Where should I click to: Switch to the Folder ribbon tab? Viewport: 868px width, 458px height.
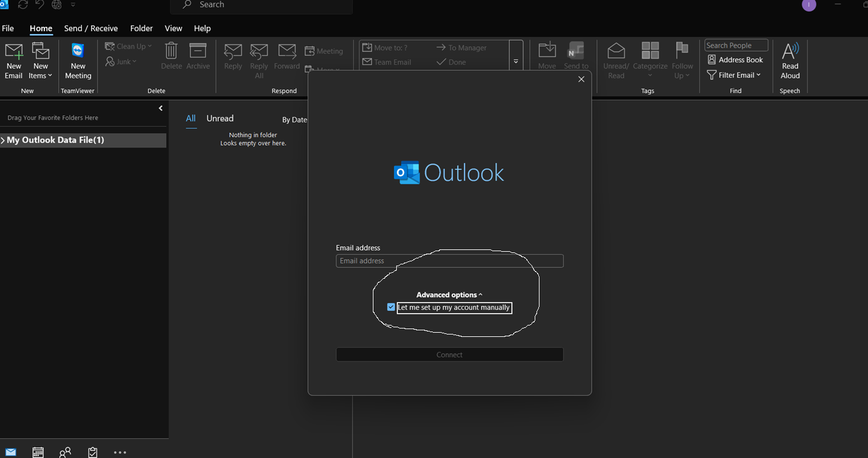click(141, 28)
